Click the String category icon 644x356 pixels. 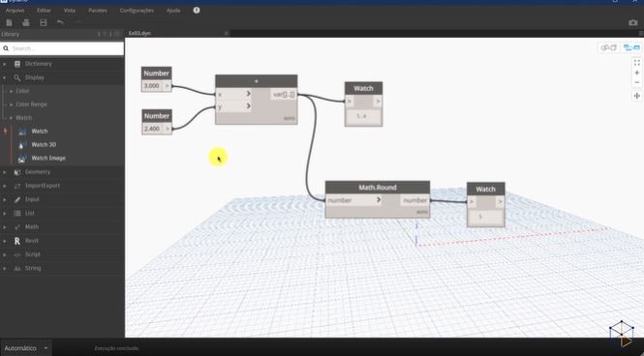[x=17, y=269]
